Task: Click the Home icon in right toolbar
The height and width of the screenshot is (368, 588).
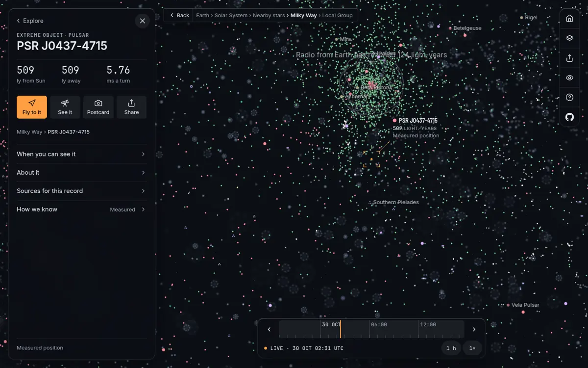Action: pos(569,19)
